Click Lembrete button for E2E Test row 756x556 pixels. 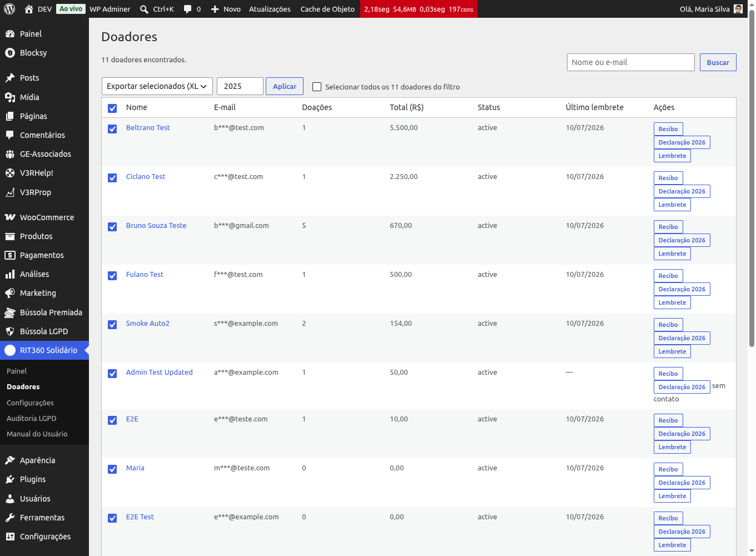pyautogui.click(x=672, y=545)
